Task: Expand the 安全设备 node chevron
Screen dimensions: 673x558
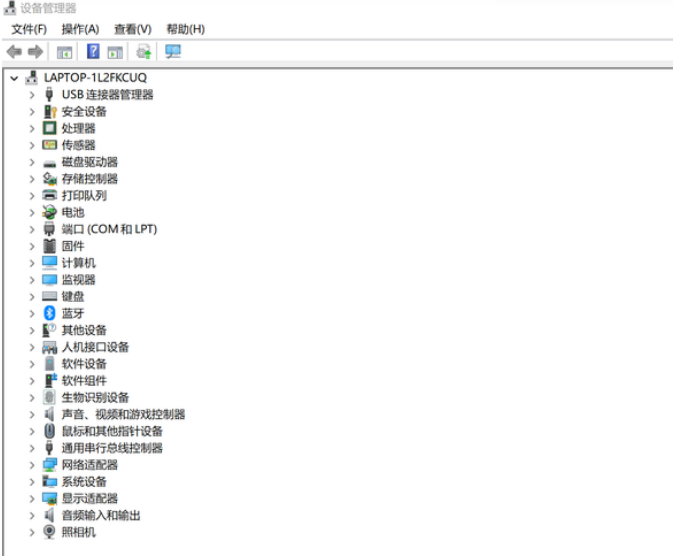Action: (x=32, y=112)
